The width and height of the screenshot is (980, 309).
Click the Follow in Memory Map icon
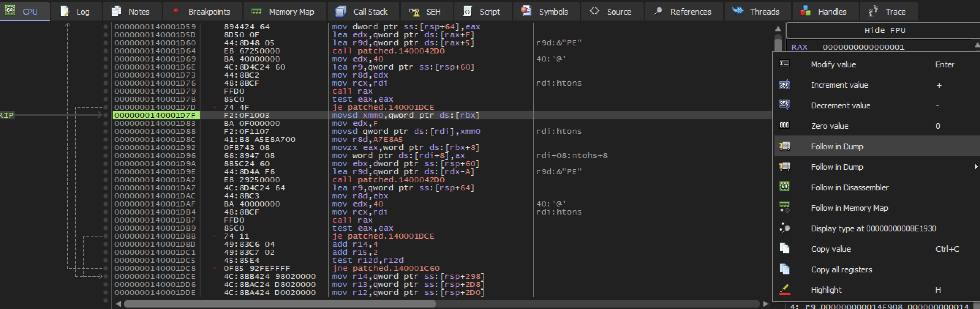pyautogui.click(x=784, y=207)
